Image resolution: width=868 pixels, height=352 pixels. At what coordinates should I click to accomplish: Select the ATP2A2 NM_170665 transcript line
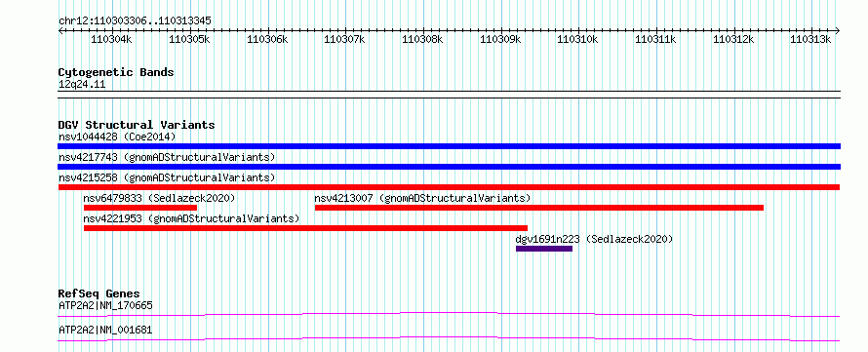click(449, 314)
